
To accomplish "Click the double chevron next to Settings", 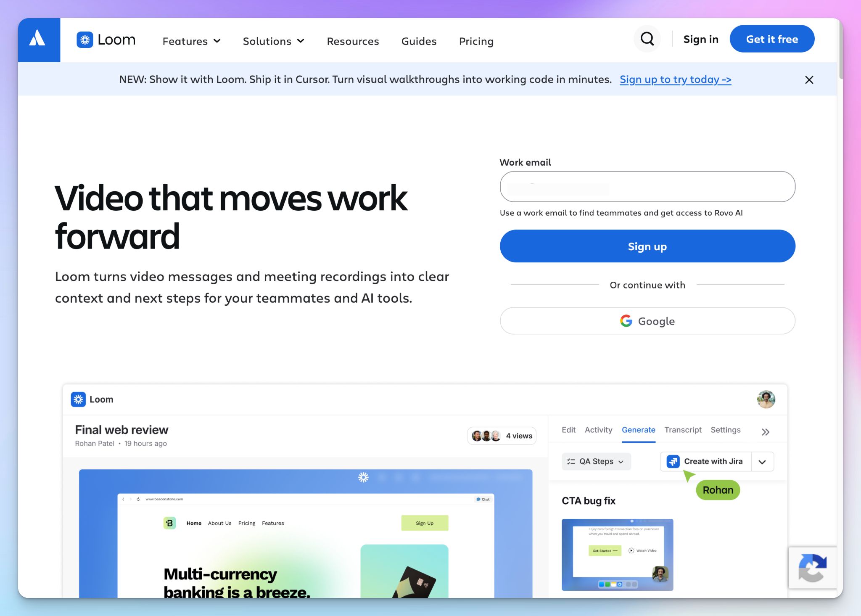I will click(765, 432).
